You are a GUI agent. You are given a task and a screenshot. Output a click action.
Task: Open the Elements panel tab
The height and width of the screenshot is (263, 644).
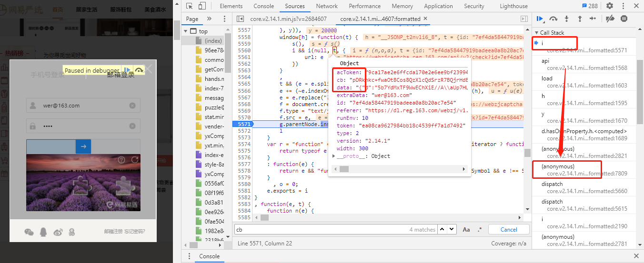231,6
